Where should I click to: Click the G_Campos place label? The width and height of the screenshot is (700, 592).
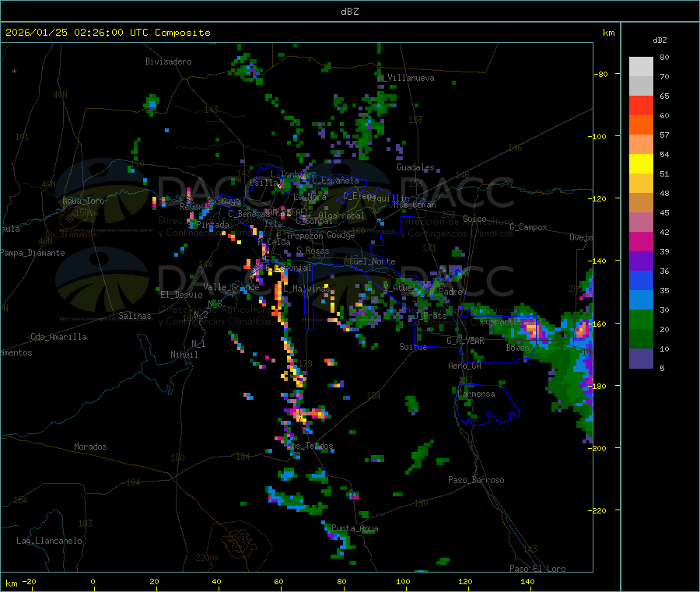tap(528, 227)
